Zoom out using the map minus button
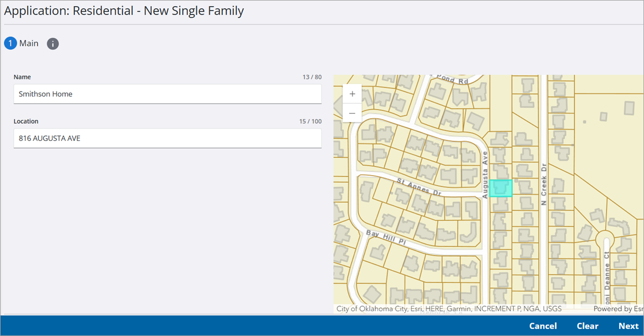Screen dimensions: 644x336 (352, 113)
